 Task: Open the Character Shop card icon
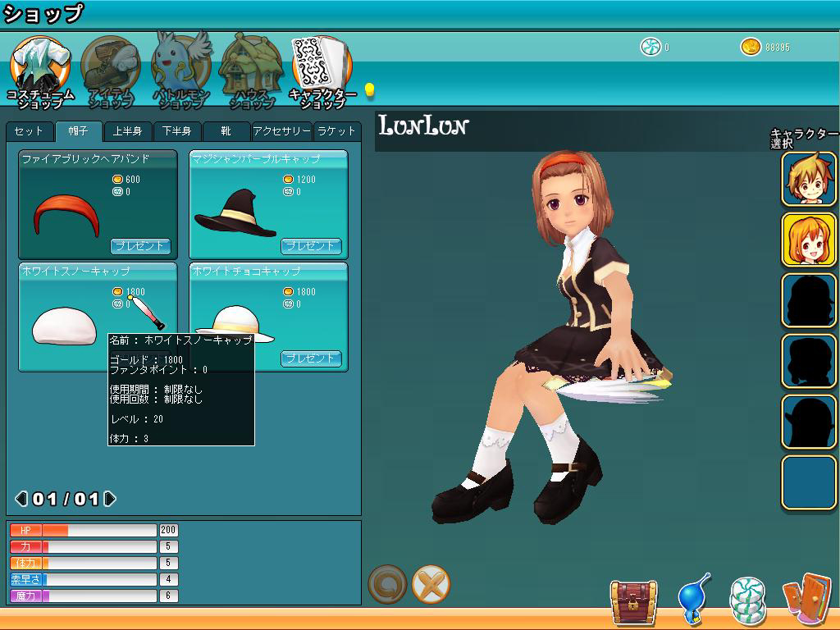[x=322, y=66]
